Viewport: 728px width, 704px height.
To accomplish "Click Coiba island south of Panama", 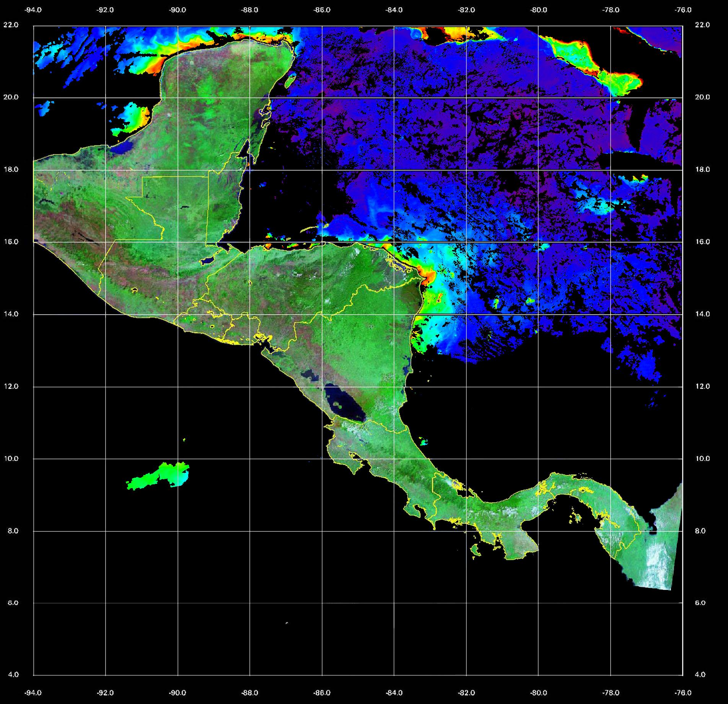I will click(476, 551).
